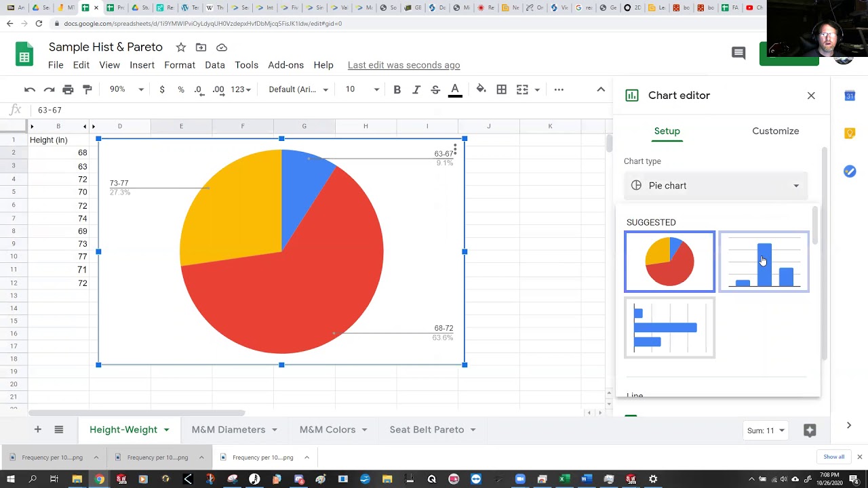The height and width of the screenshot is (488, 868).
Task: Format as percent icon
Action: point(181,89)
